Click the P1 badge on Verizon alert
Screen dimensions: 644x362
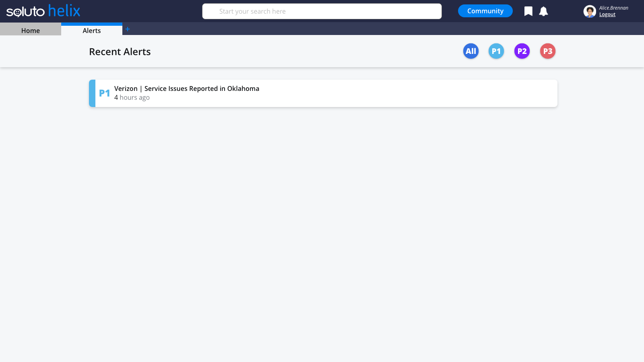tap(105, 93)
